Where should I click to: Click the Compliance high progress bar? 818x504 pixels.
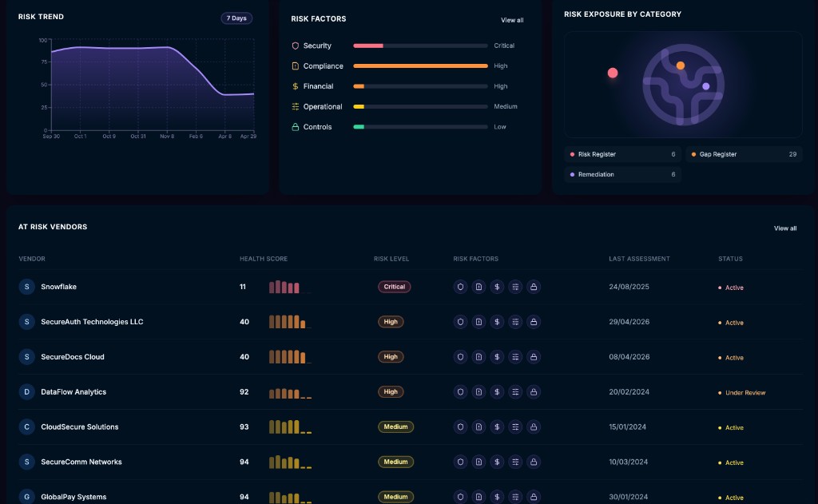(420, 66)
